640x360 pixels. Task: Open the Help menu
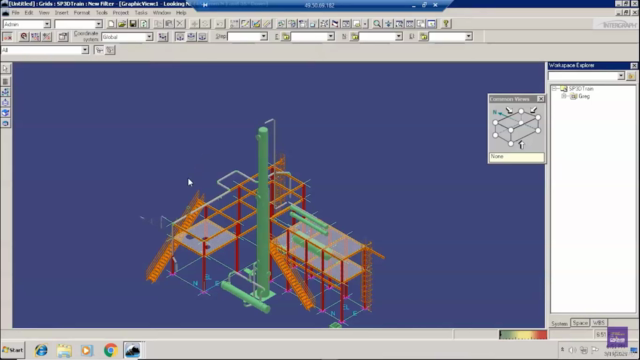click(x=181, y=13)
